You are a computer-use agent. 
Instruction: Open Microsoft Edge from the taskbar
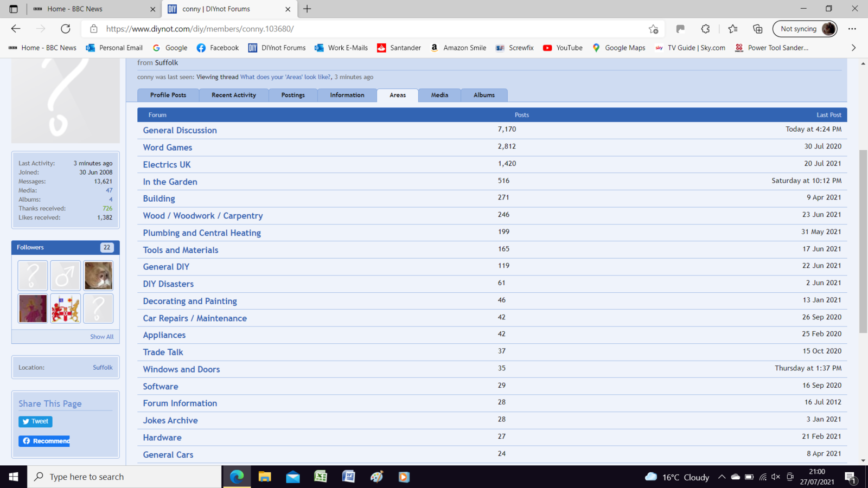pos(237,477)
